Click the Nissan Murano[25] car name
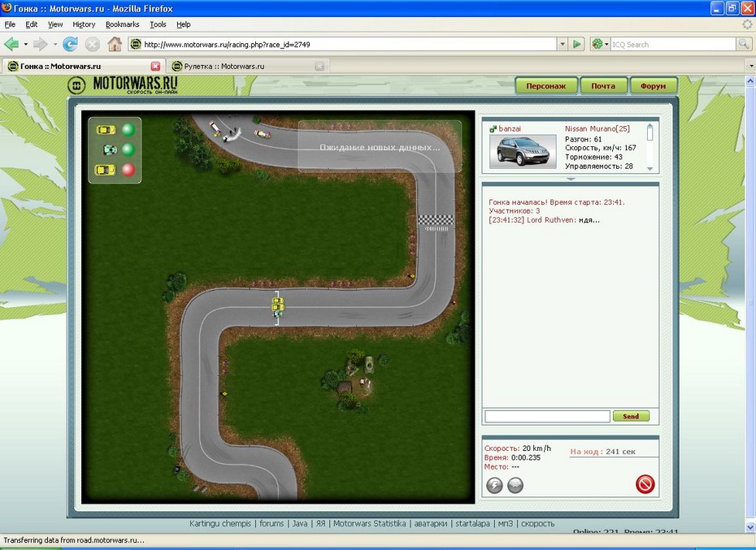Viewport: 756px width, 550px height. coord(597,128)
